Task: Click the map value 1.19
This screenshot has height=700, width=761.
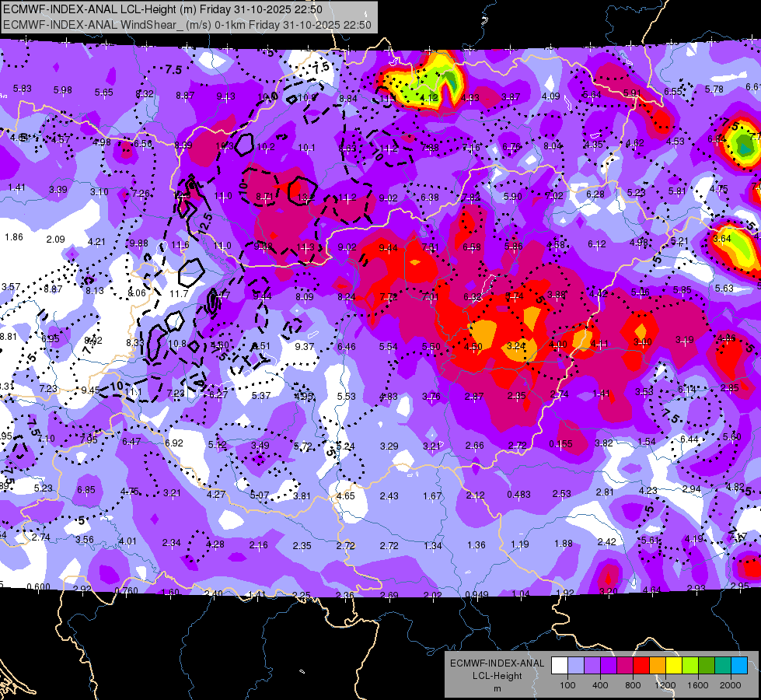Action: [x=520, y=544]
